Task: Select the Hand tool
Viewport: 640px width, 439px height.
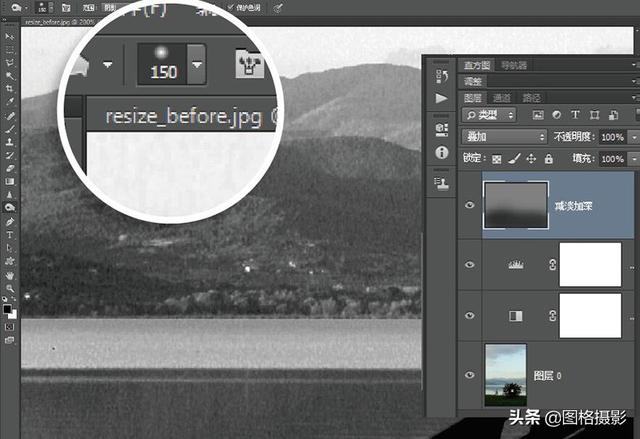Action: coord(9,275)
